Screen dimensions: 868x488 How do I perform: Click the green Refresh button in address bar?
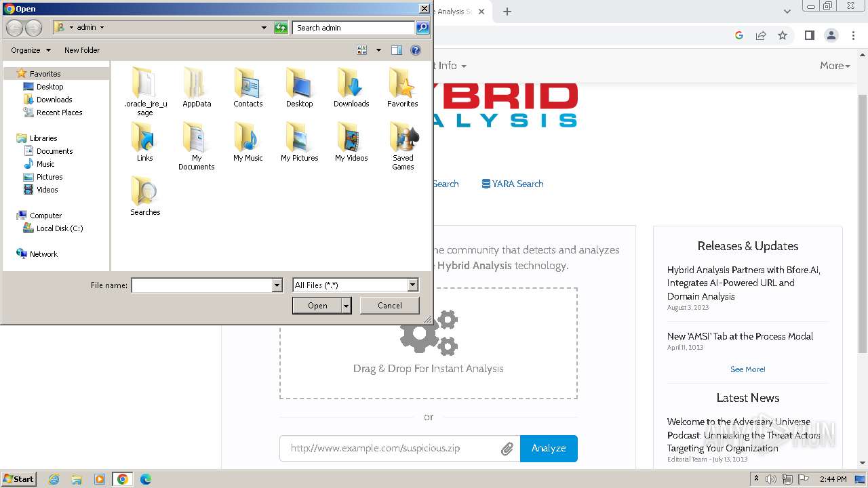tap(281, 28)
